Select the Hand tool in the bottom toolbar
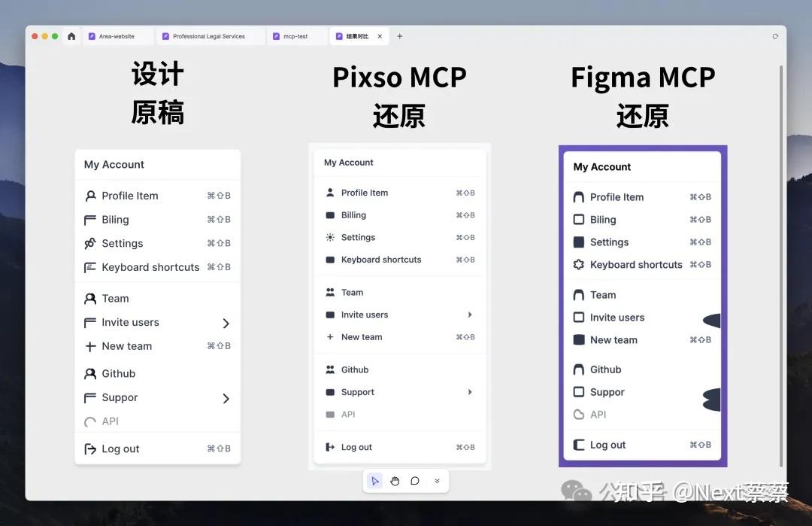Image resolution: width=812 pixels, height=526 pixels. (395, 480)
